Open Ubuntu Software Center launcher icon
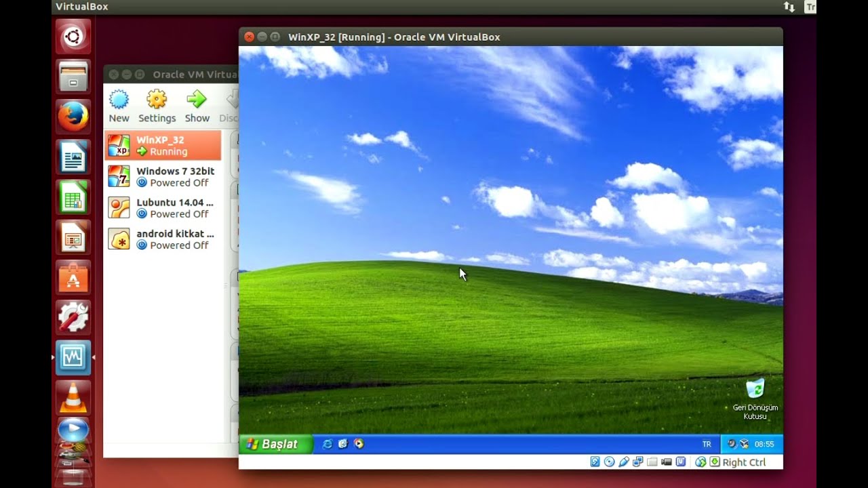 coord(73,277)
